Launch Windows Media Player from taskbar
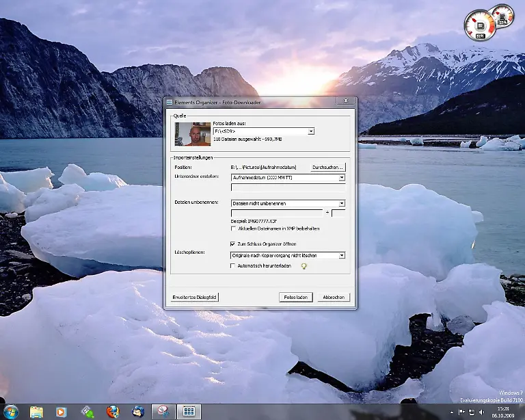This screenshot has height=420, width=525. click(62, 412)
